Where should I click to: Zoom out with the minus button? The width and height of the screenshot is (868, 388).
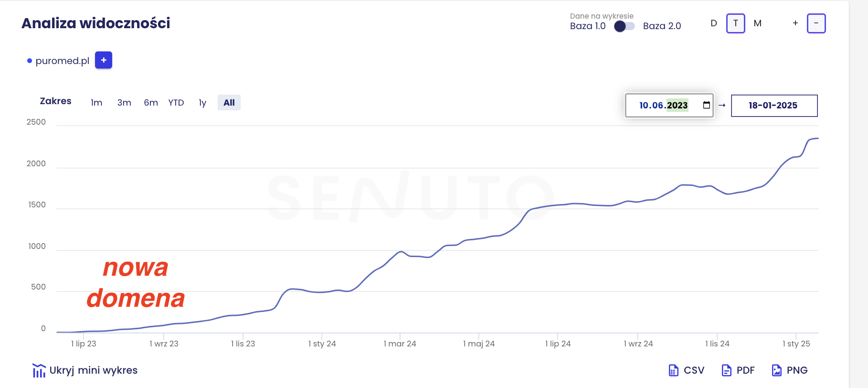coord(816,23)
